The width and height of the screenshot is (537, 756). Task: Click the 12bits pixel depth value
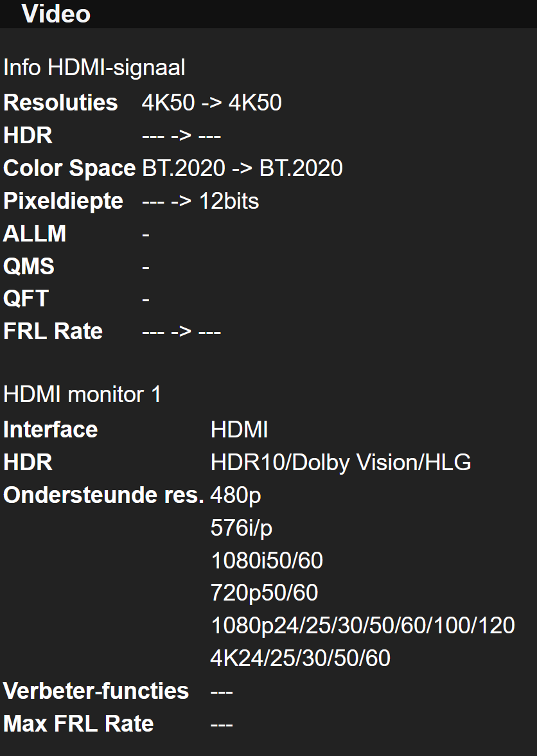tap(229, 201)
